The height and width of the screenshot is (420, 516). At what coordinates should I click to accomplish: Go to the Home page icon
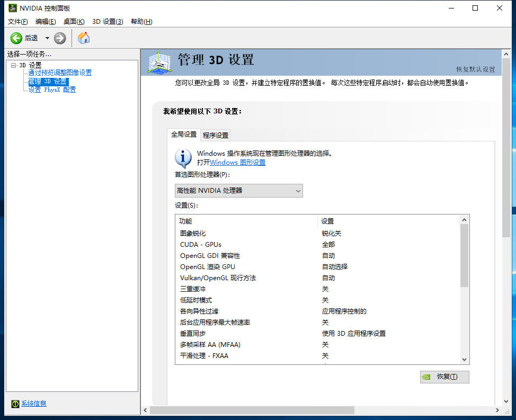click(x=84, y=38)
